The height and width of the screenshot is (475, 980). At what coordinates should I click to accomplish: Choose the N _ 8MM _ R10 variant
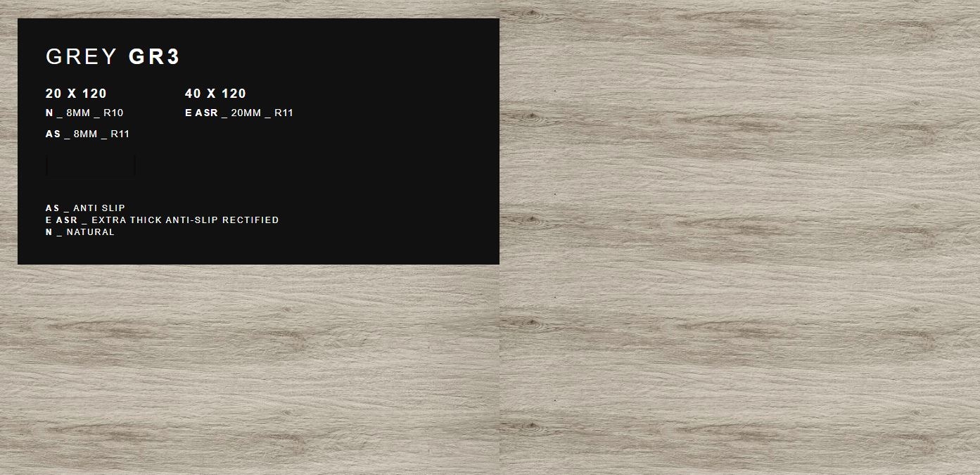(x=84, y=113)
